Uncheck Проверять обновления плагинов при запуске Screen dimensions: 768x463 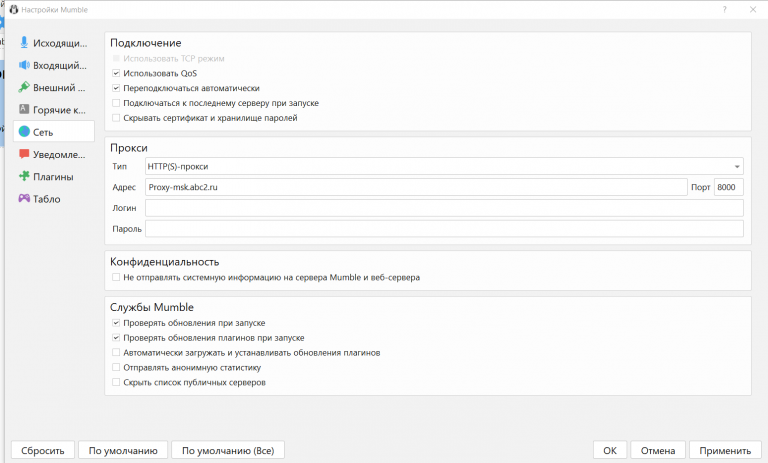[x=116, y=338]
